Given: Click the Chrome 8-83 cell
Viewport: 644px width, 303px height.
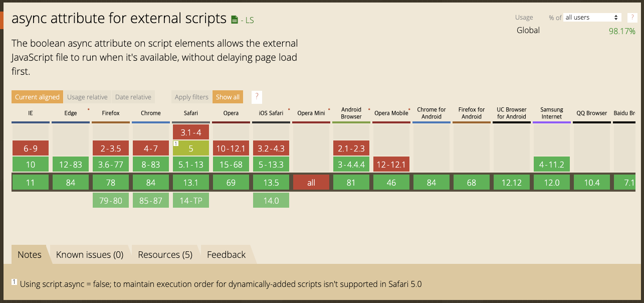Looking at the screenshot, I should (151, 165).
